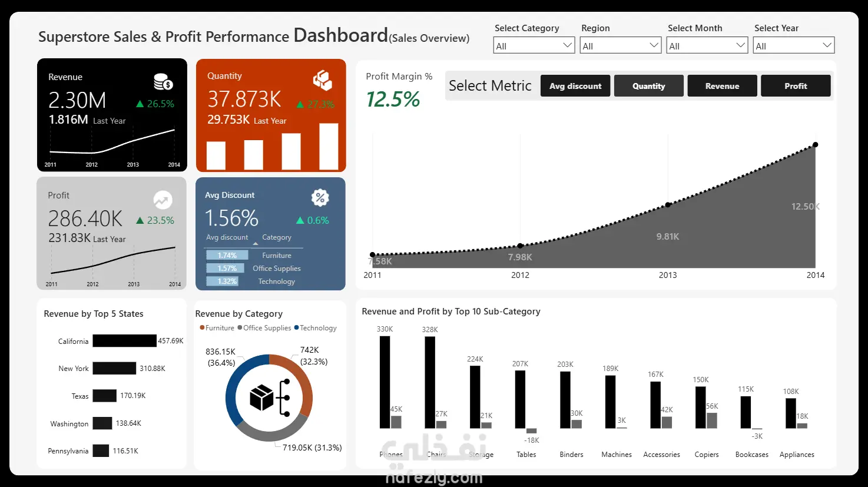The width and height of the screenshot is (868, 487).
Task: Click the Appliances 108K revenue bar
Action: (791, 413)
